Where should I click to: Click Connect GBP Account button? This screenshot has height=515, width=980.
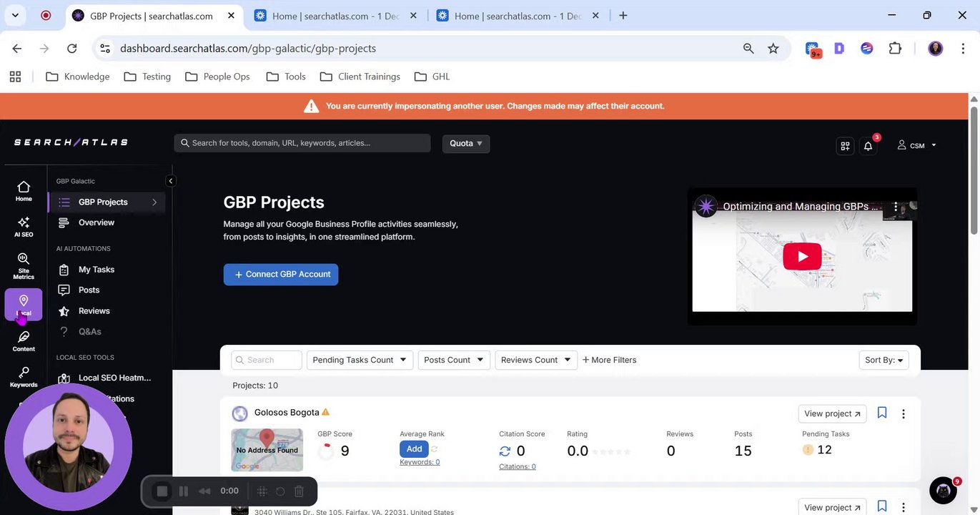pos(281,275)
